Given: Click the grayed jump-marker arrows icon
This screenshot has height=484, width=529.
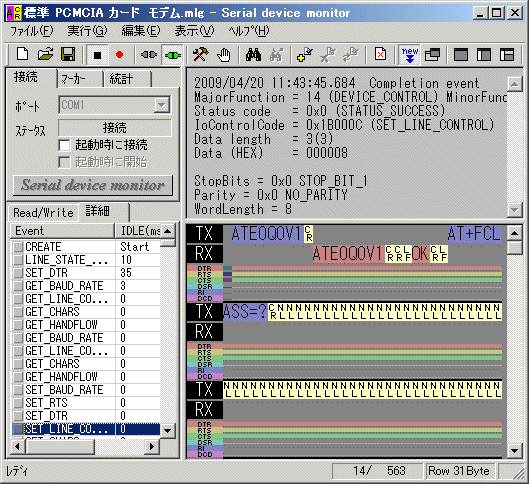Looking at the screenshot, I should click(x=351, y=55).
